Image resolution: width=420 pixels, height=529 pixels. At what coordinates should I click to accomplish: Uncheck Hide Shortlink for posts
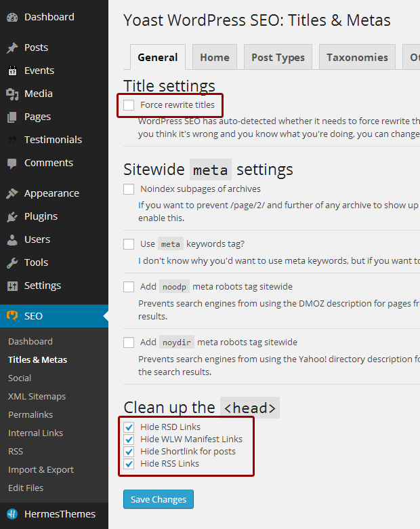pos(129,452)
